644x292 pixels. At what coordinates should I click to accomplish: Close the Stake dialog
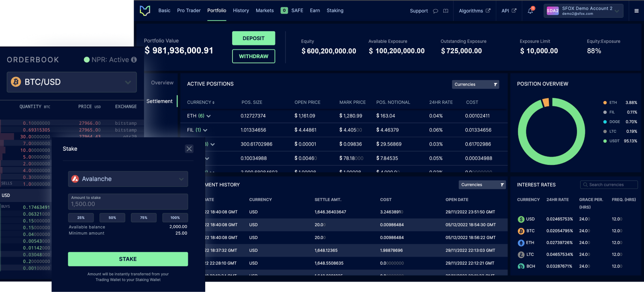point(189,149)
